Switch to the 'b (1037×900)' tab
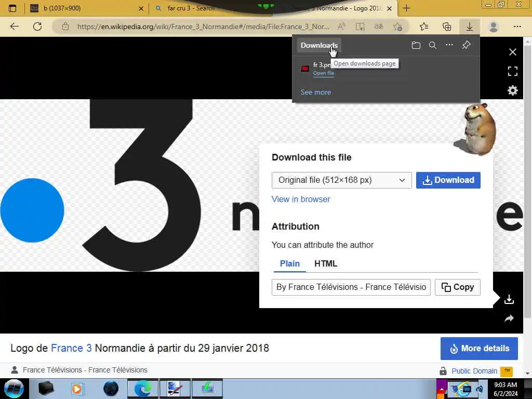This screenshot has width=532, height=399. click(86, 8)
